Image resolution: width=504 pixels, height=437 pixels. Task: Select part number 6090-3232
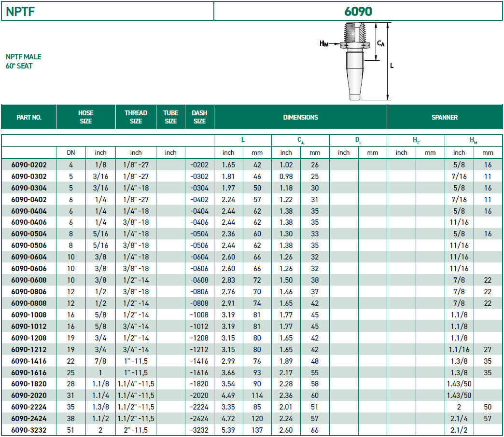point(29,430)
